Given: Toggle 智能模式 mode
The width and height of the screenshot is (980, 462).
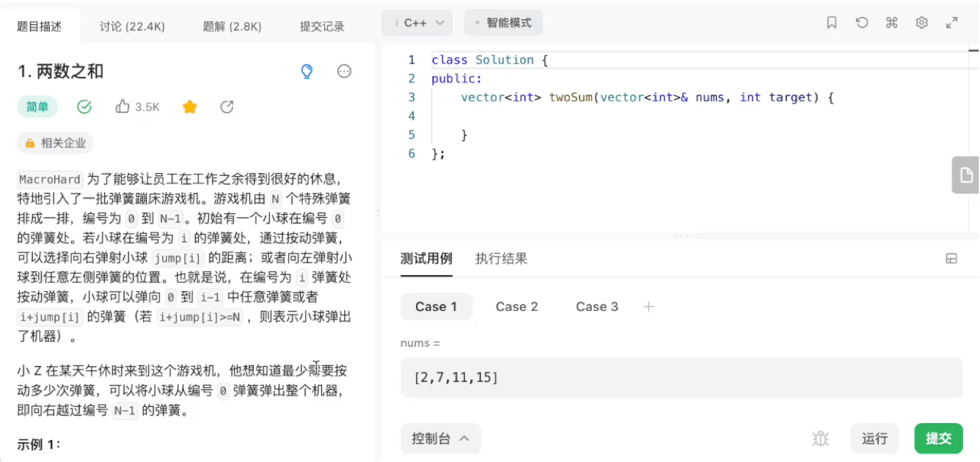Looking at the screenshot, I should click(x=503, y=22).
